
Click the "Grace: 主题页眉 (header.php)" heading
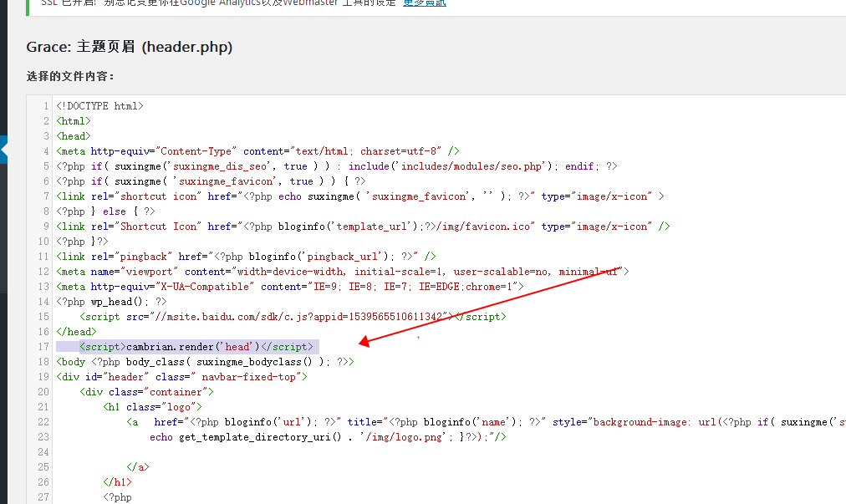[x=130, y=47]
